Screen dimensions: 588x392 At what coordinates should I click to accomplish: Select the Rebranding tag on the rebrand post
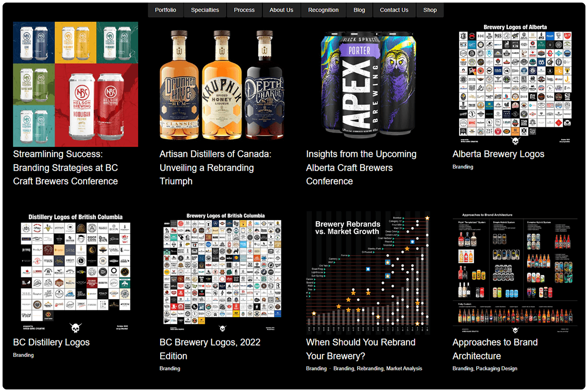370,369
